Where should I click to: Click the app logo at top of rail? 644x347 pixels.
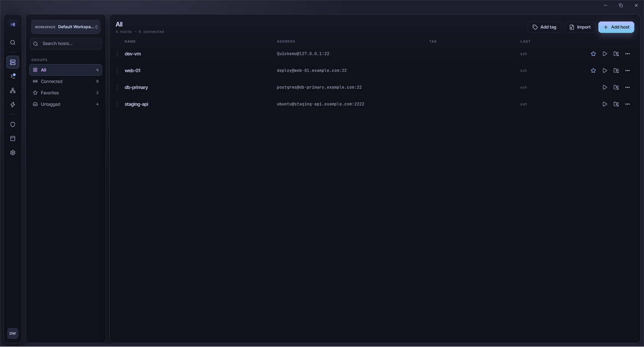12,24
